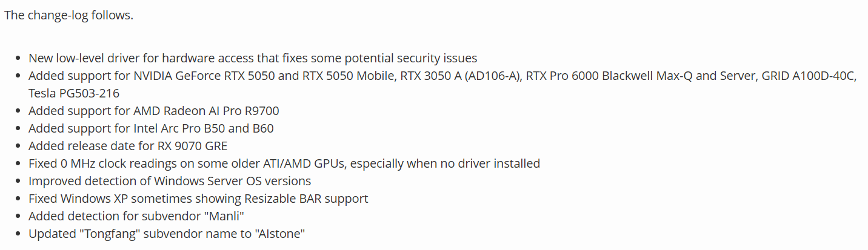This screenshot has height=250, width=868.
Task: Click the "Tesla PG503-216" text
Action: coord(73,93)
